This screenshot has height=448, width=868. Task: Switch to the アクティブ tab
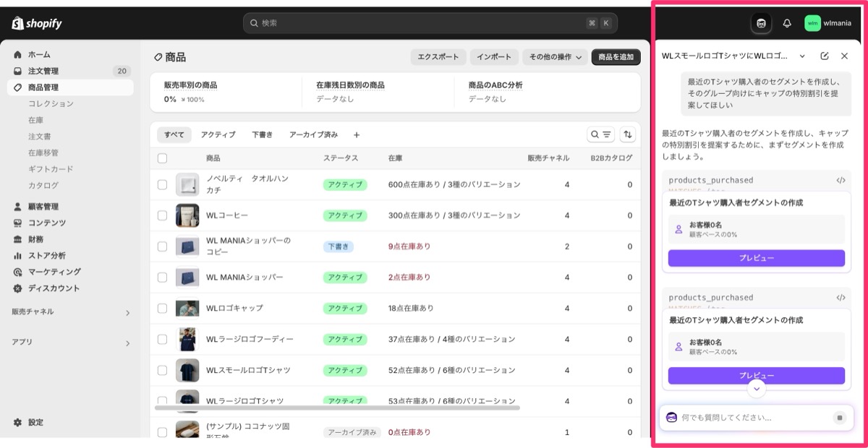point(218,134)
